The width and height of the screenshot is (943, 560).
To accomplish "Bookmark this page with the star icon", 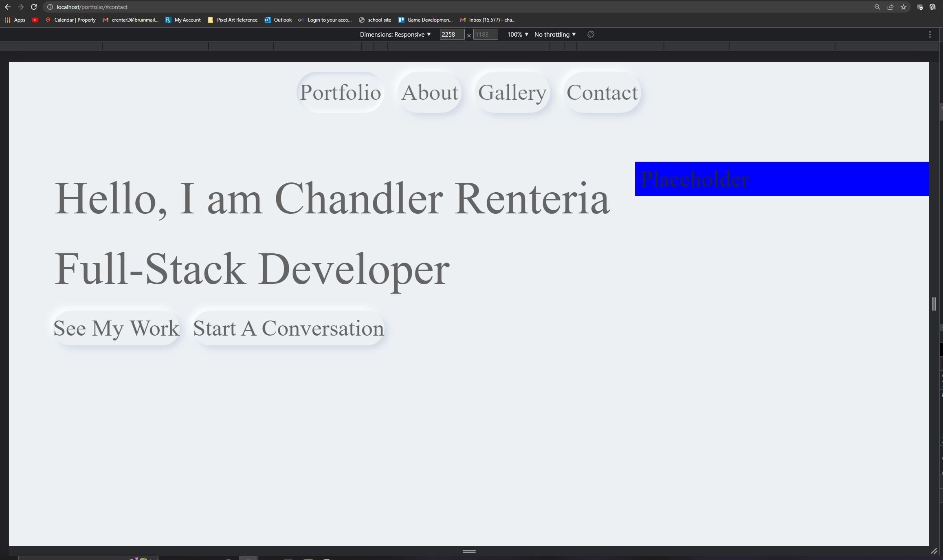I will coord(903,7).
